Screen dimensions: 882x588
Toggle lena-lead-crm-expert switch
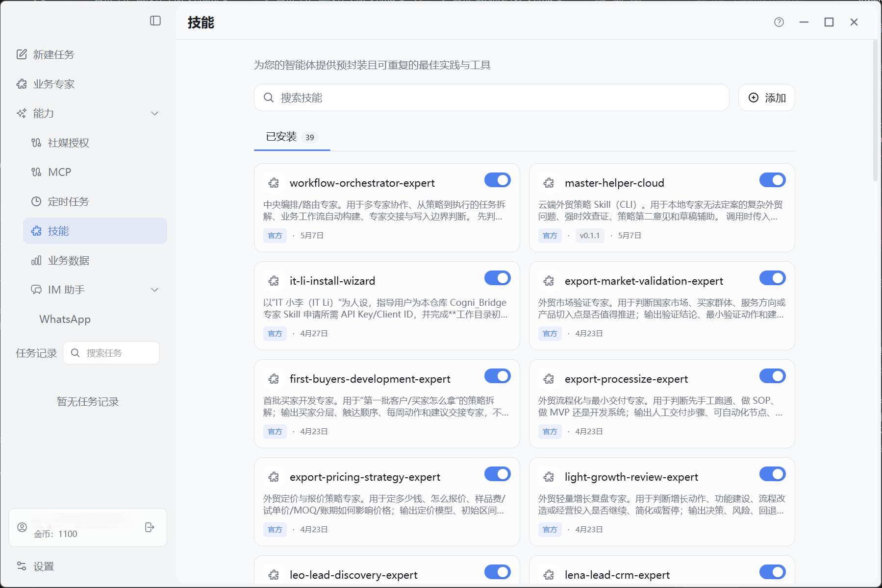click(x=773, y=572)
